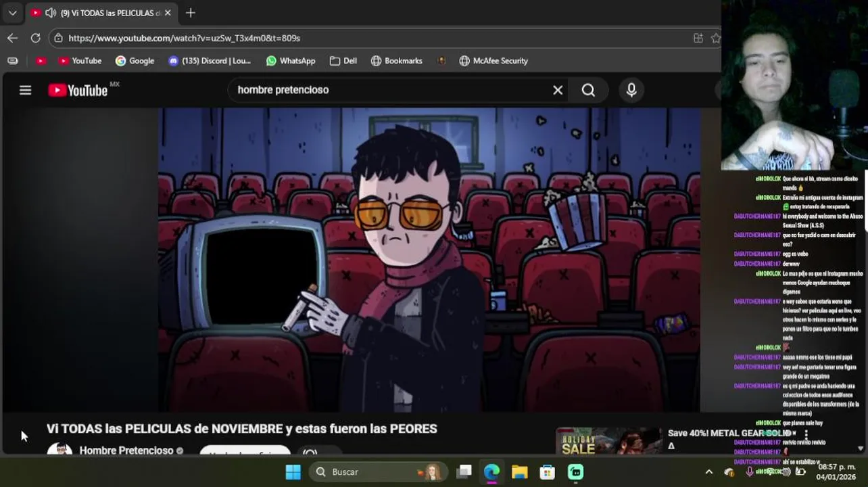This screenshot has height=487, width=868.
Task: Open the Google bookmark
Action: [x=135, y=61]
